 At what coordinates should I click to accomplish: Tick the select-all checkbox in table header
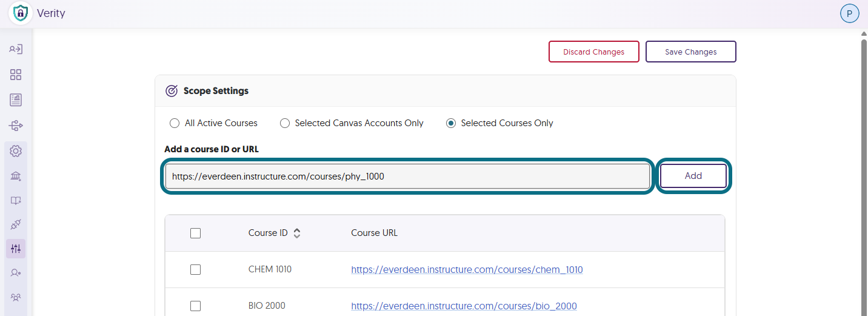pyautogui.click(x=195, y=233)
